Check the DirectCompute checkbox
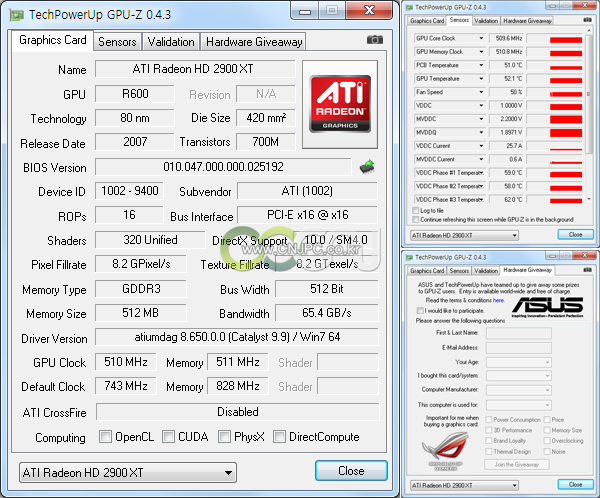This screenshot has height=498, width=600. click(279, 436)
